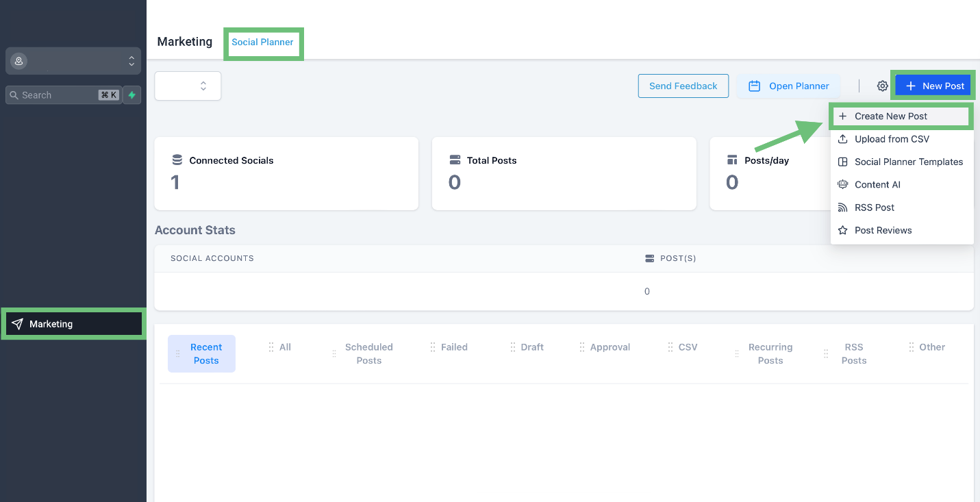Select Create New Post from menu
Image resolution: width=980 pixels, height=502 pixels.
pos(901,116)
